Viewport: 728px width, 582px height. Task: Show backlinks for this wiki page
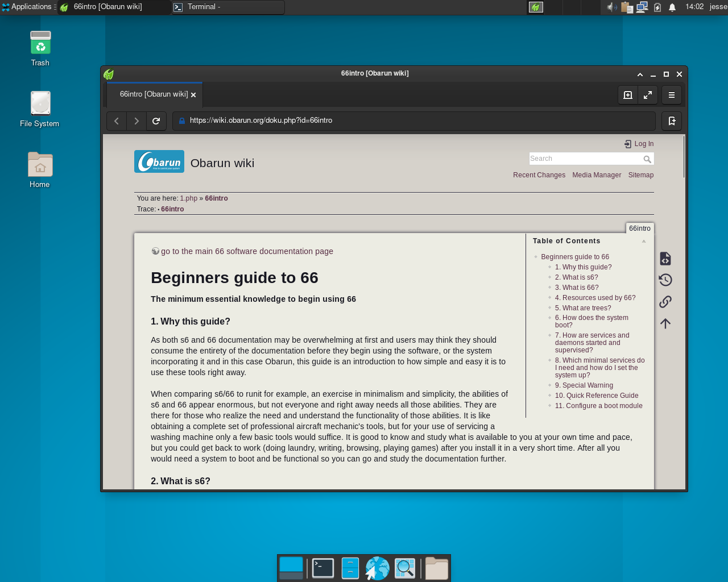point(665,301)
